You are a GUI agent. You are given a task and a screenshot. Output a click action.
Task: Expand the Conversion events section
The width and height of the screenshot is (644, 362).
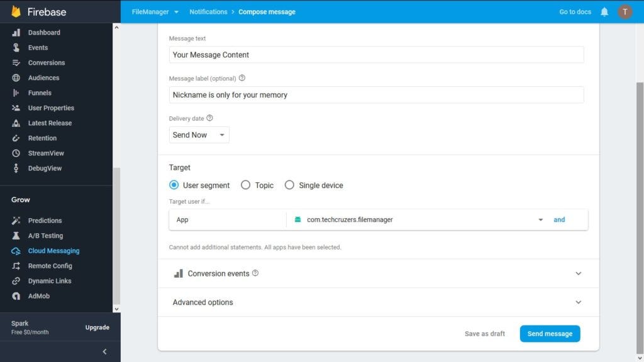(x=378, y=273)
